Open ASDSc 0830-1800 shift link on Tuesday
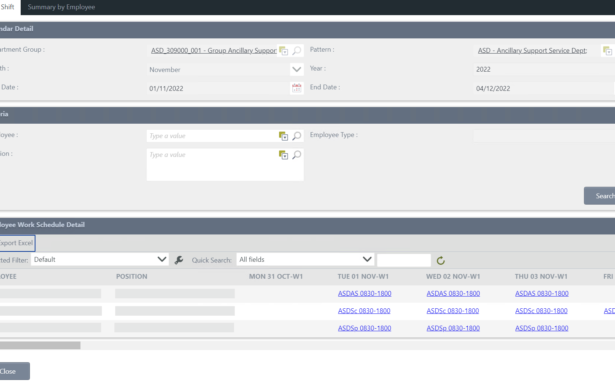This screenshot has width=615, height=384. coord(364,311)
